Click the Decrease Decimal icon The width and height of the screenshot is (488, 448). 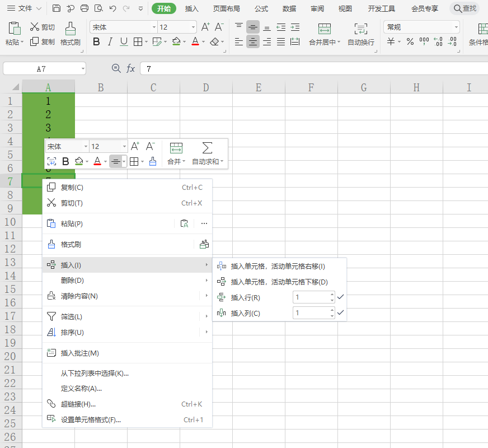click(x=452, y=41)
